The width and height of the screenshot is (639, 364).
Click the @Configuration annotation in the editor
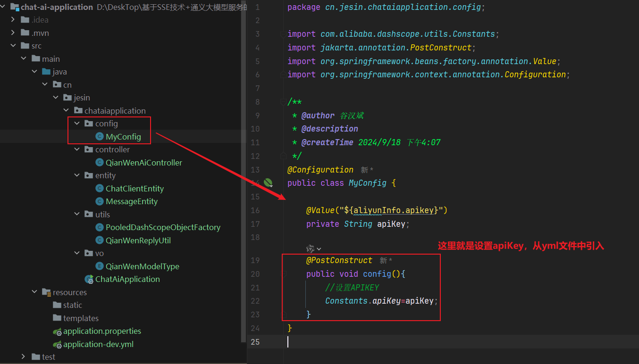coord(320,170)
